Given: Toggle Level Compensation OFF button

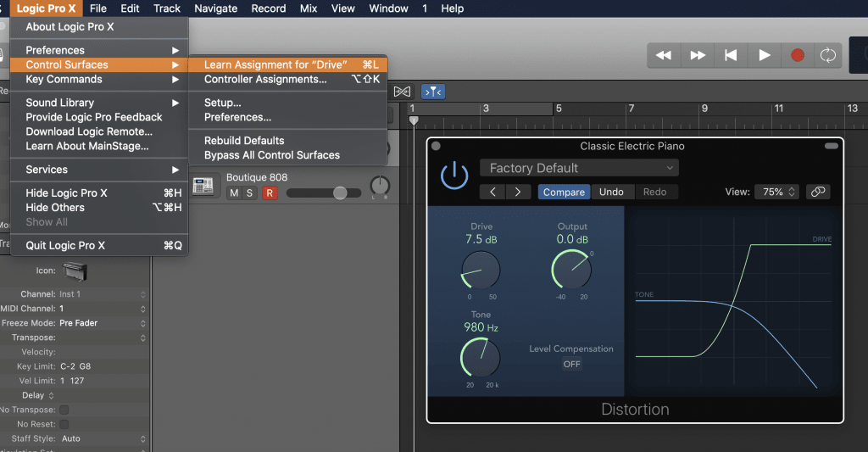Looking at the screenshot, I should click(572, 364).
